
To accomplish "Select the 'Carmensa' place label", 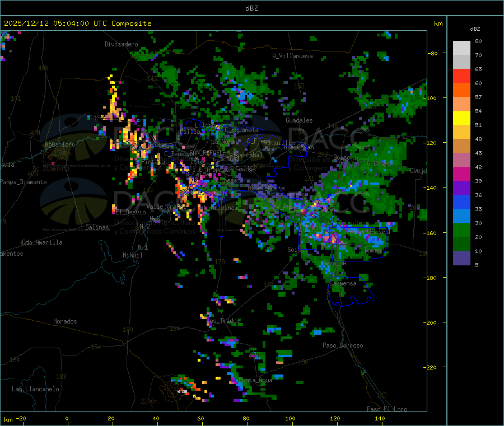I will 343,283.
